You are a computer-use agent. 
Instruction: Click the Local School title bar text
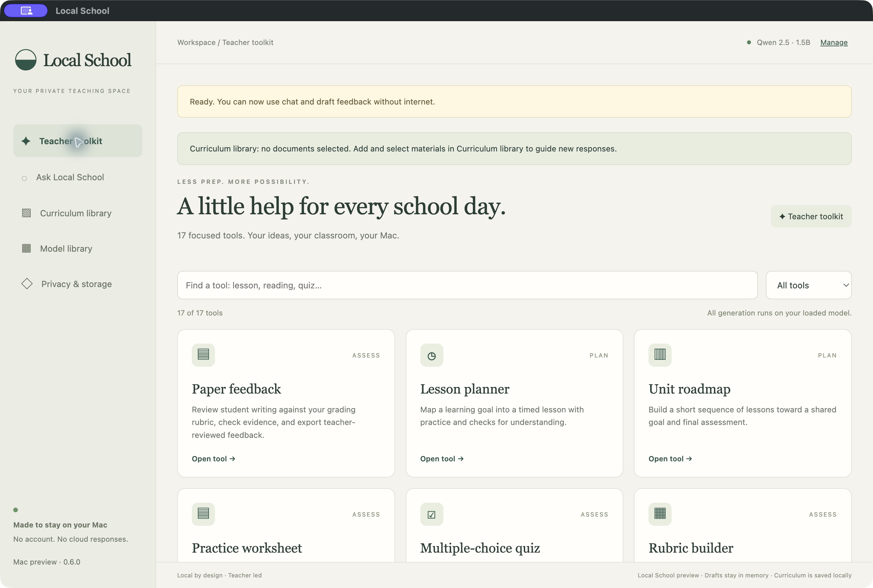[82, 11]
